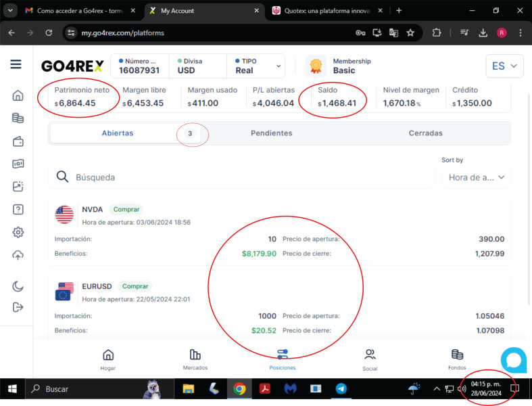532x406 pixels.
Task: Toggle dark mode with the moon icon
Action: pyautogui.click(x=18, y=286)
